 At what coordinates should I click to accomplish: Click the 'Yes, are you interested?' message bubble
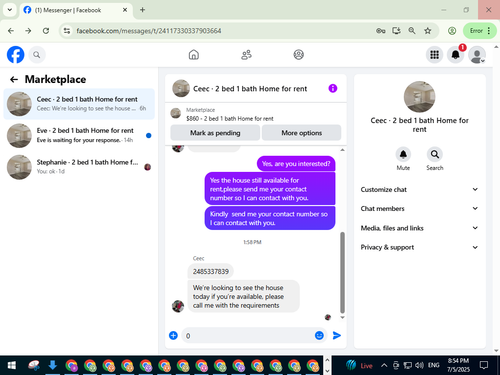click(x=296, y=164)
